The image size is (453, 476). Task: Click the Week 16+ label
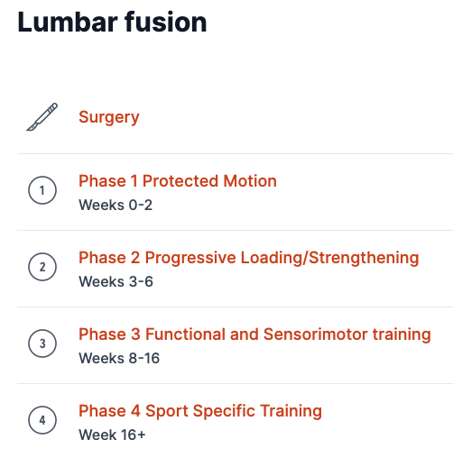pos(112,435)
